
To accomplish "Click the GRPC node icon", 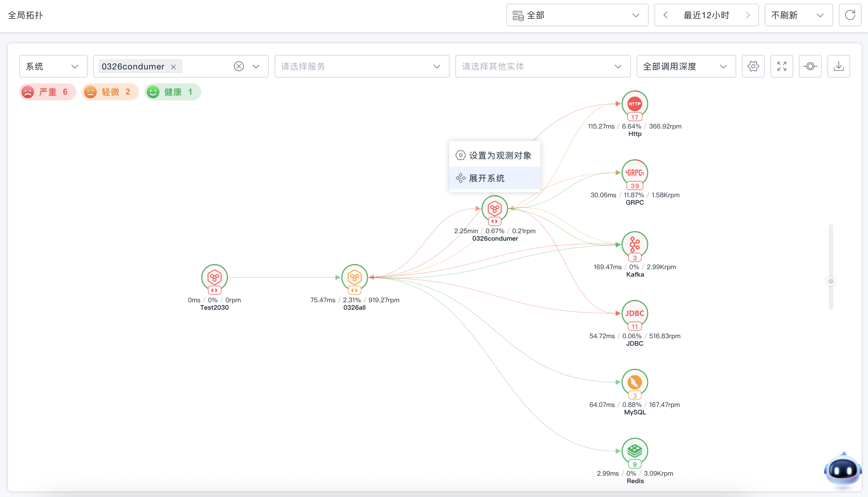I will pos(634,173).
